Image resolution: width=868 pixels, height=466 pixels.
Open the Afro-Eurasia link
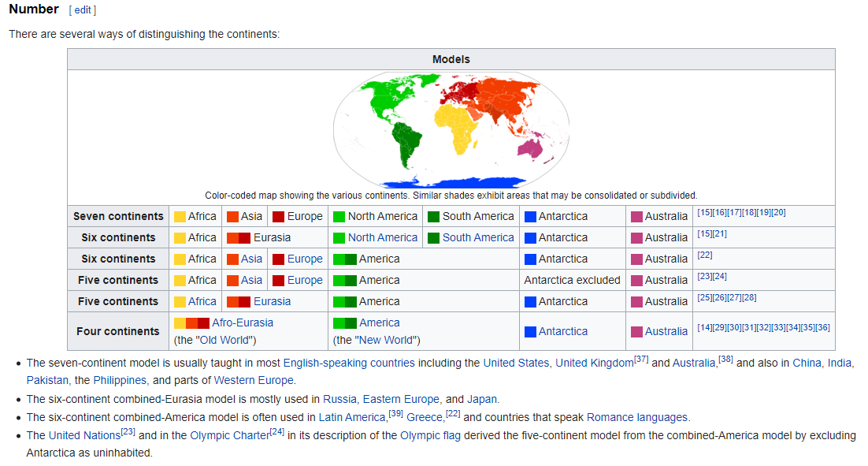pyautogui.click(x=243, y=322)
